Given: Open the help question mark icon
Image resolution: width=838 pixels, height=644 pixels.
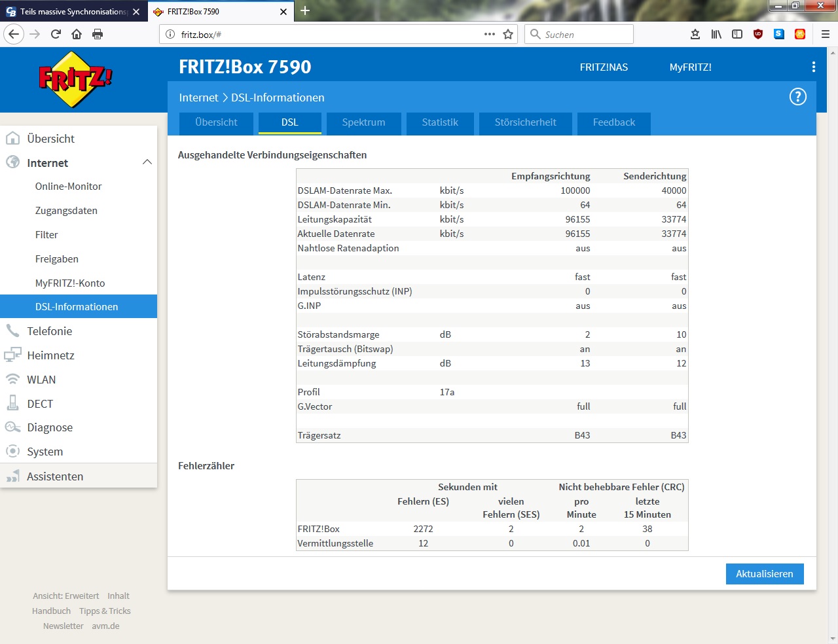Looking at the screenshot, I should point(797,97).
